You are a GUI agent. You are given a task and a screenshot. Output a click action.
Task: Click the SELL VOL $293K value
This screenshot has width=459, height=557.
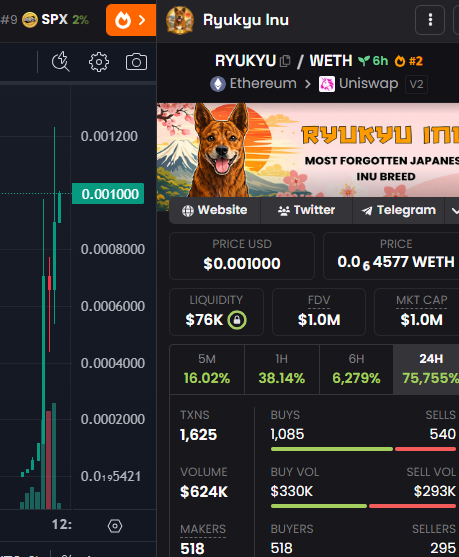pyautogui.click(x=434, y=492)
